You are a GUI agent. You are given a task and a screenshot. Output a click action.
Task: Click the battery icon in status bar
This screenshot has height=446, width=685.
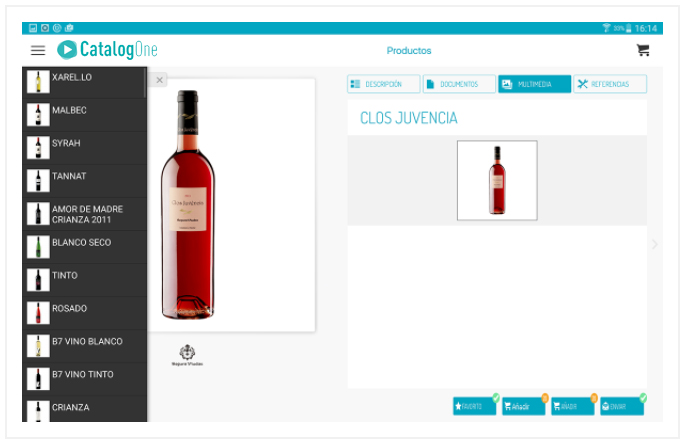[628, 28]
